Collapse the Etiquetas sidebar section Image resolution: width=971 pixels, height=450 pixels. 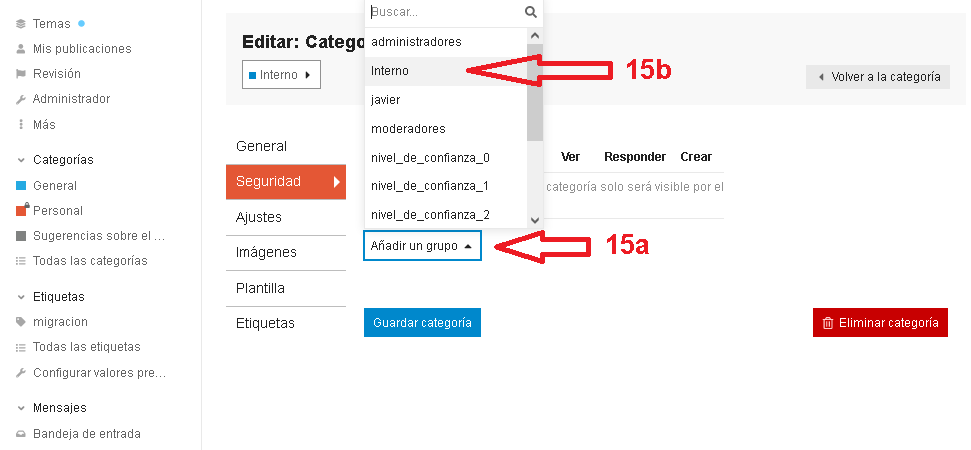21,297
